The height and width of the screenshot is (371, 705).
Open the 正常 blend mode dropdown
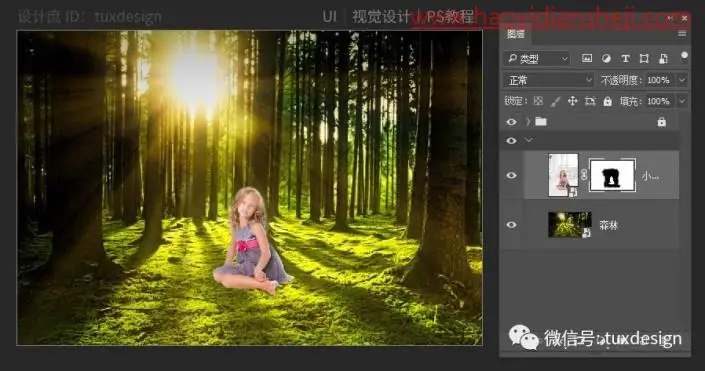tap(549, 80)
